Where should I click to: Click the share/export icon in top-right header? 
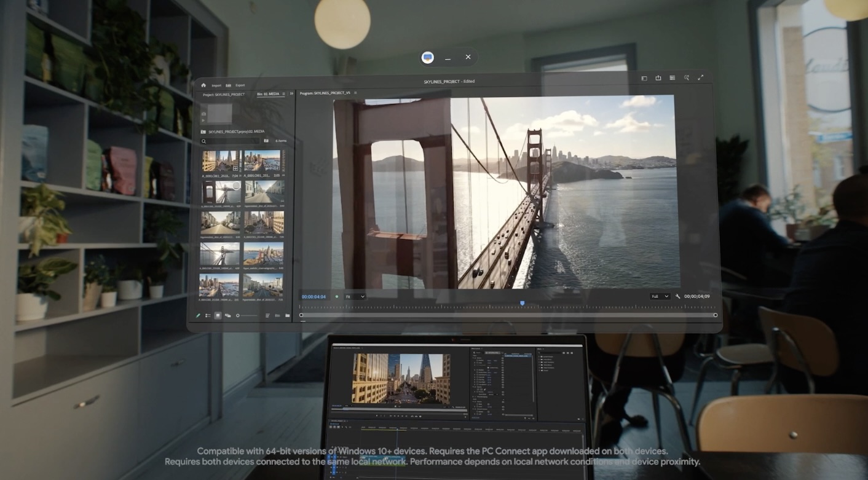click(x=658, y=78)
